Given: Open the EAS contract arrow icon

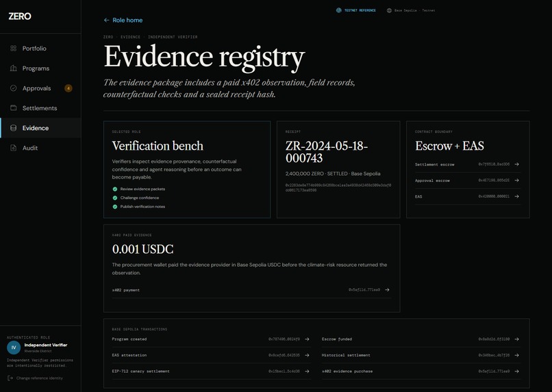Looking at the screenshot, I should [x=517, y=196].
